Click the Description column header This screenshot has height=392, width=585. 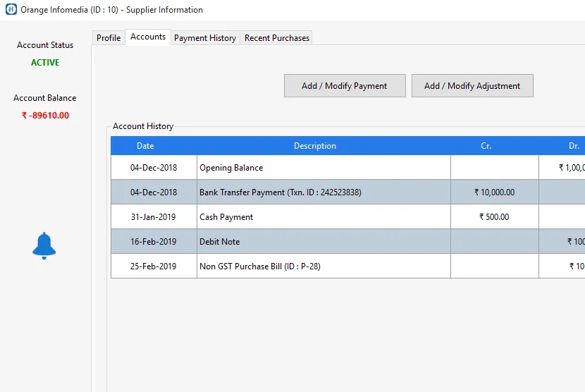click(315, 146)
